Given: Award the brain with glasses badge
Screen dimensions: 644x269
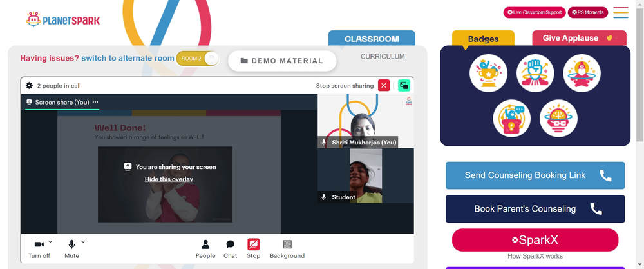Looking at the screenshot, I should pyautogui.click(x=558, y=119).
